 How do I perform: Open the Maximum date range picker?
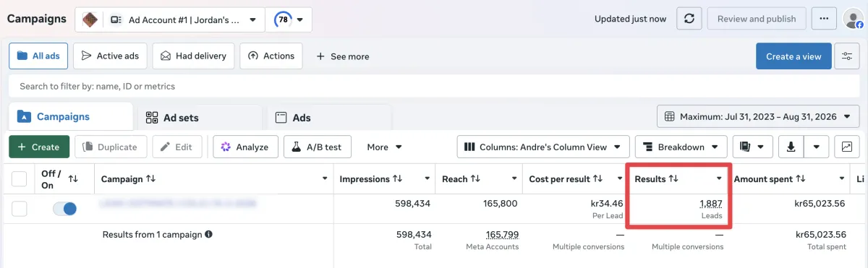(x=758, y=116)
